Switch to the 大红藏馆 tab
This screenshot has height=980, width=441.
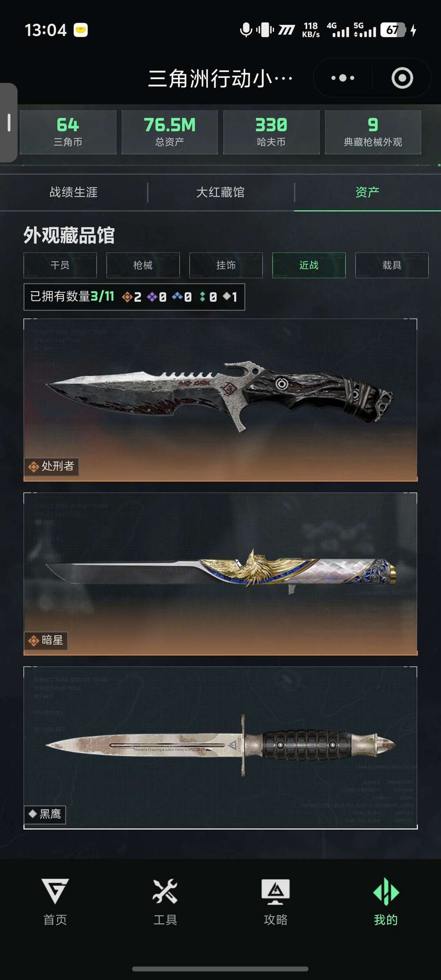point(220,192)
